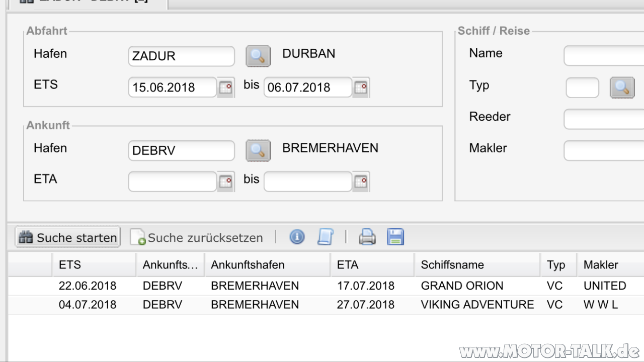
Task: Click VC type in GRAND ORION row
Action: click(555, 286)
